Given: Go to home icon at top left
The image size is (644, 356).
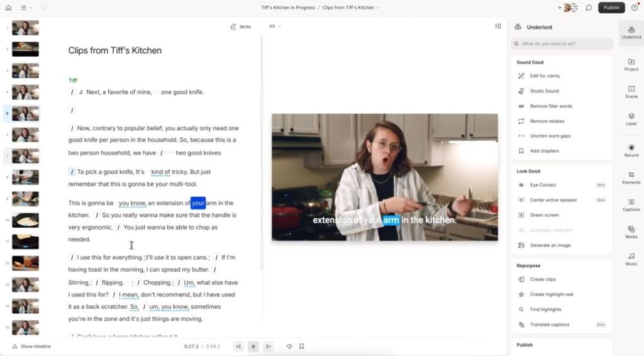Looking at the screenshot, I should (x=8, y=8).
